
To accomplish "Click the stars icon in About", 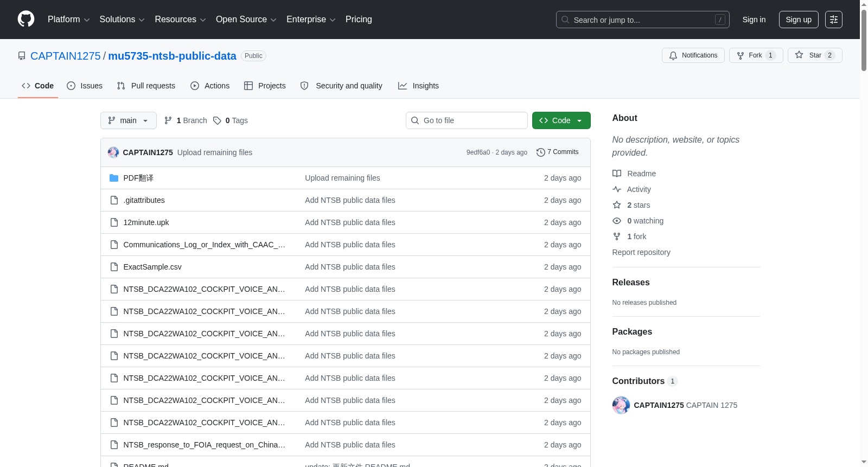I will (617, 205).
